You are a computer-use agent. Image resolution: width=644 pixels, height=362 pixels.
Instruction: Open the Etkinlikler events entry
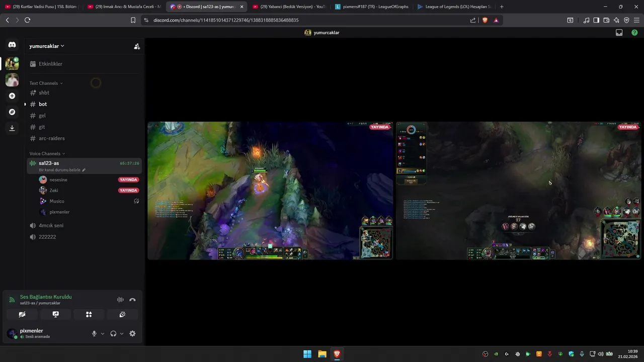pyautogui.click(x=84, y=64)
